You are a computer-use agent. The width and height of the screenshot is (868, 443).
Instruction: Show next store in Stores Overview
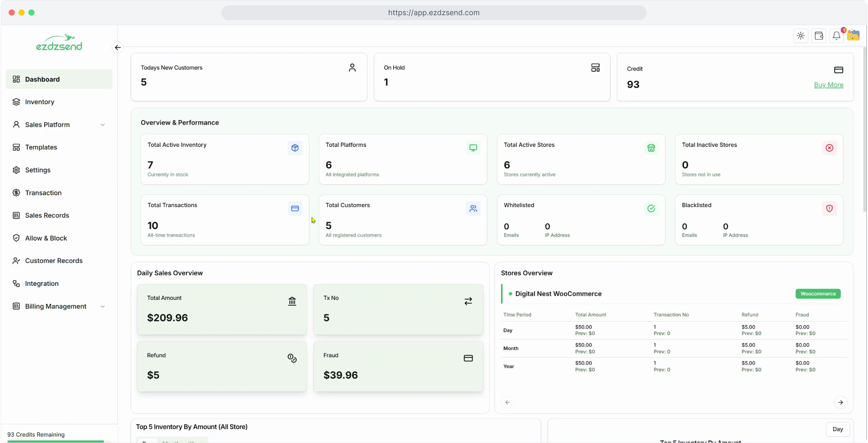[840, 402]
